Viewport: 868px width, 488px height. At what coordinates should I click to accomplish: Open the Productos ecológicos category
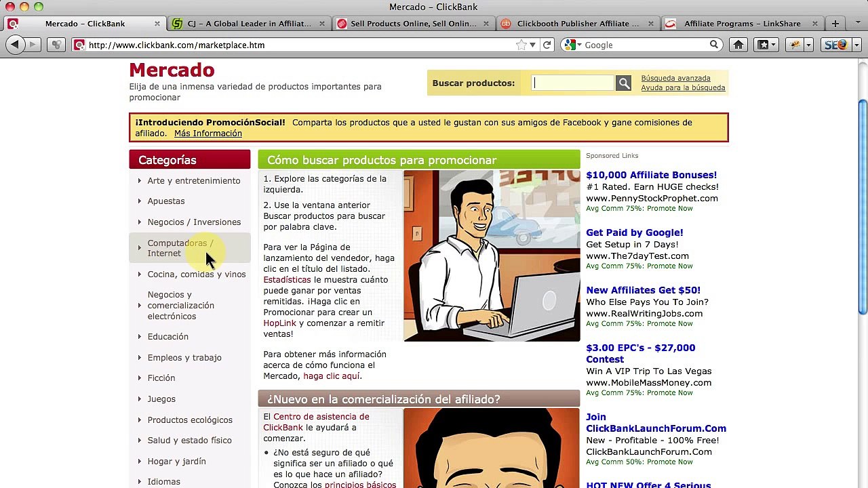(x=190, y=420)
